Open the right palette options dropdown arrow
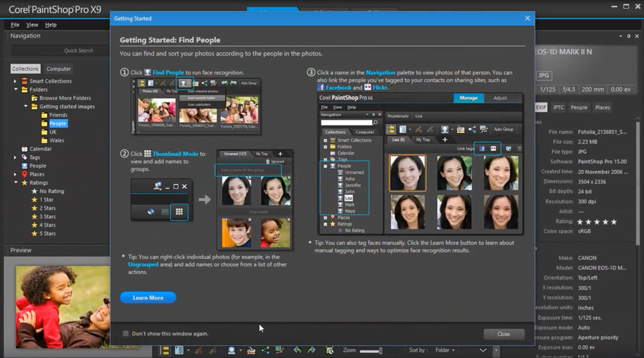Screen dimensions: 644x358 tap(621, 36)
